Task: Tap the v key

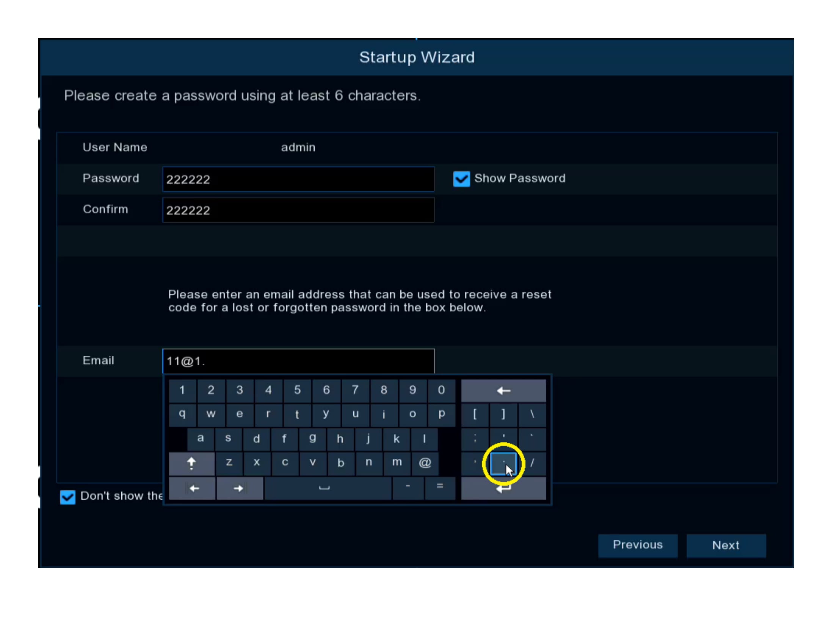Action: [313, 463]
